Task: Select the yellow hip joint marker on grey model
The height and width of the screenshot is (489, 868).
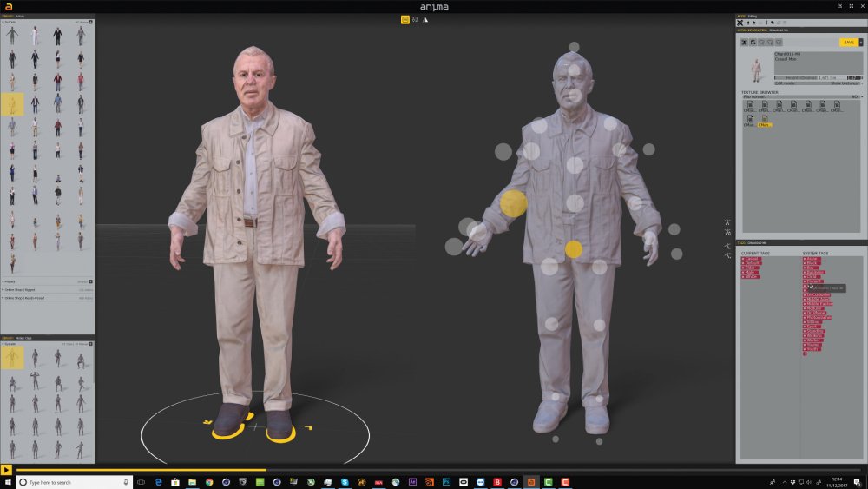Action: [574, 249]
